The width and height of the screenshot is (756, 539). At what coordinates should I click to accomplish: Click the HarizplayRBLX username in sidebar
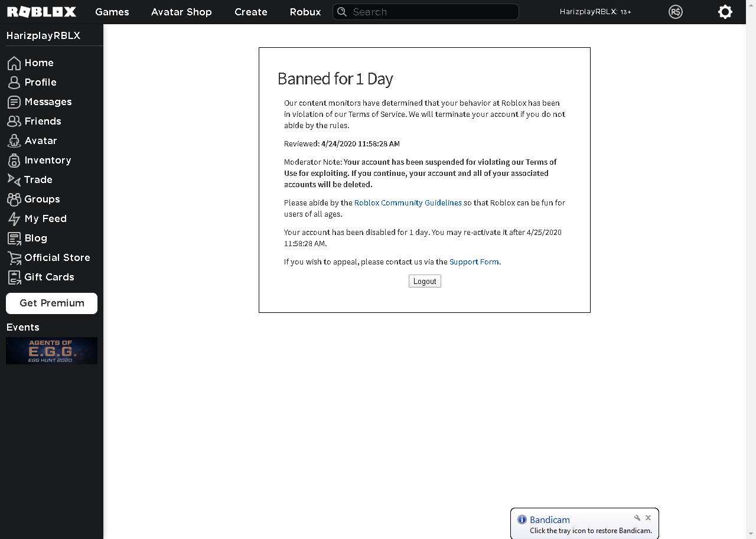(43, 36)
